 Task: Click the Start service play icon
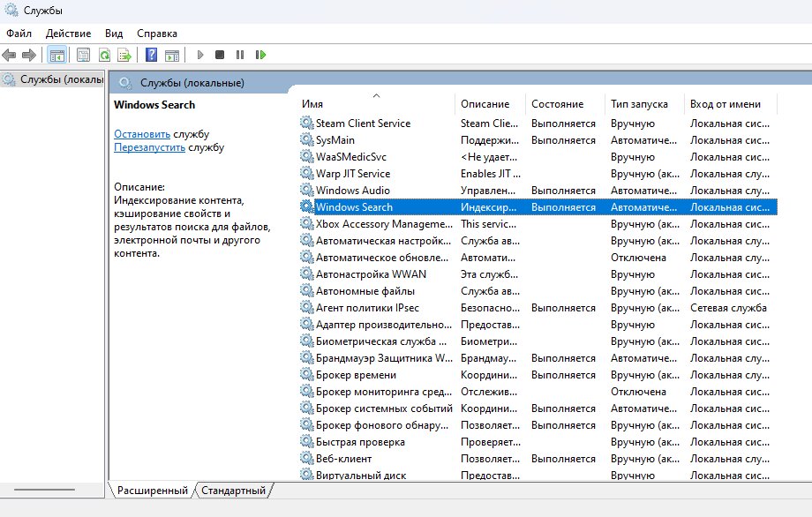200,55
